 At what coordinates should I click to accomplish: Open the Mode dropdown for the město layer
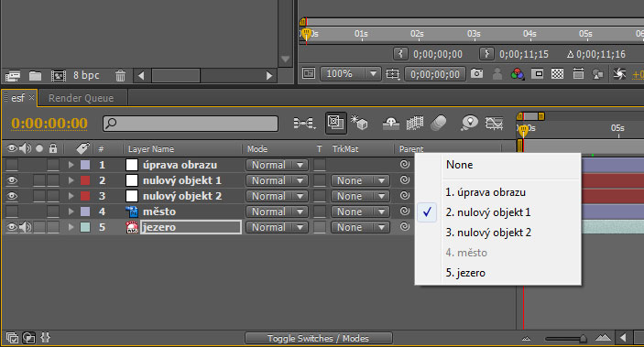click(277, 211)
